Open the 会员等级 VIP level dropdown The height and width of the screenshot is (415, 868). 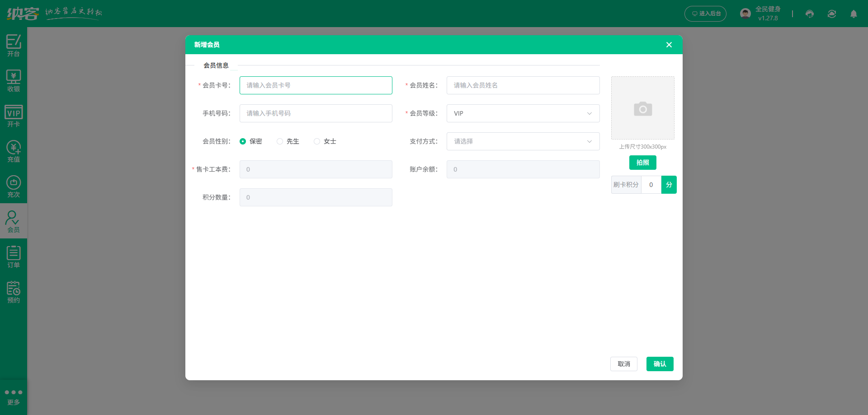pyautogui.click(x=523, y=113)
